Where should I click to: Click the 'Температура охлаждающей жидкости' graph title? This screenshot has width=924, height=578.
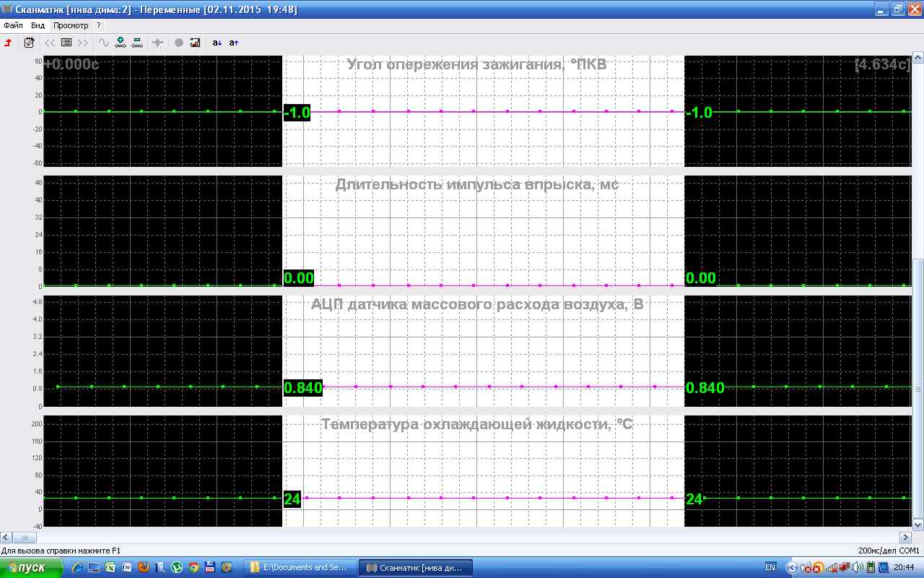point(477,424)
